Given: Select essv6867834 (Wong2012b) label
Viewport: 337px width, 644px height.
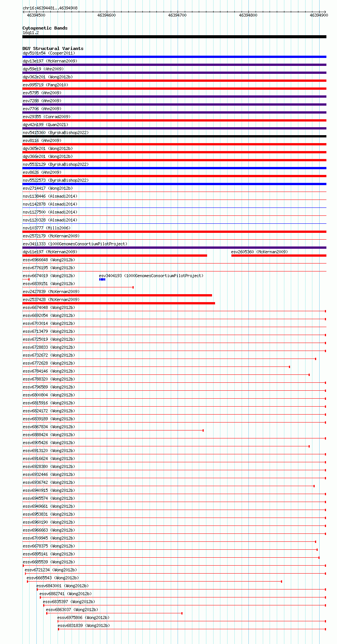Looking at the screenshot, I should point(49,427).
